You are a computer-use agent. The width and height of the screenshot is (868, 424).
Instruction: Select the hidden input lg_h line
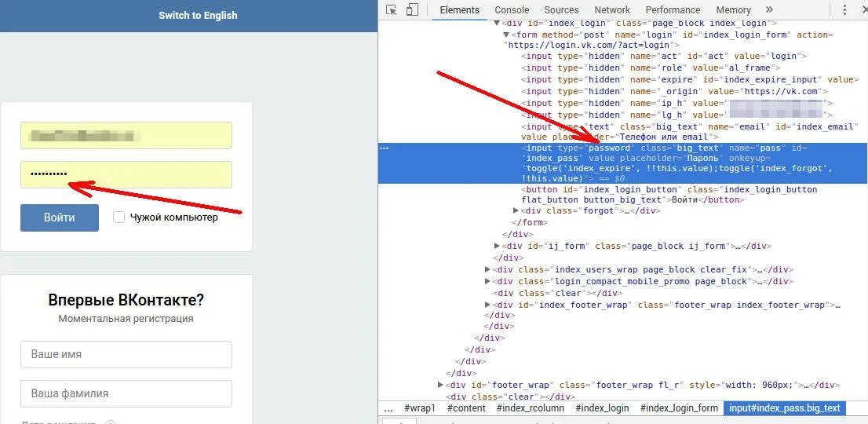[677, 115]
